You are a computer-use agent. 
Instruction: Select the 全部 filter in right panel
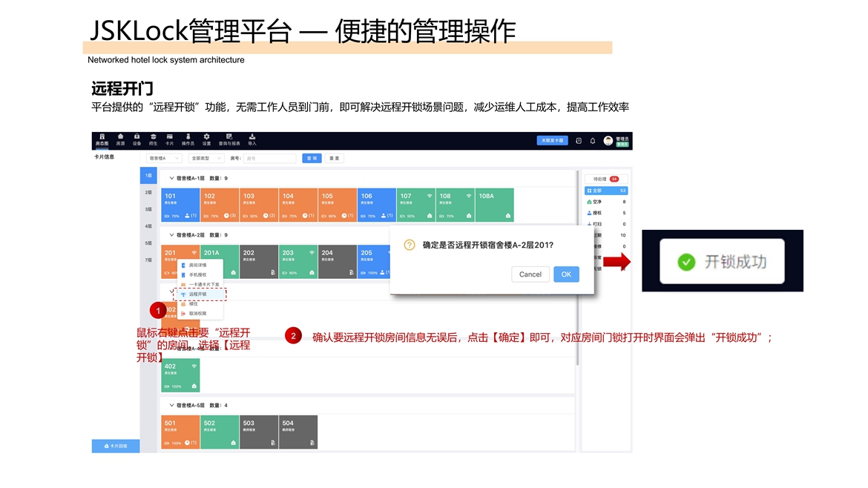point(605,191)
